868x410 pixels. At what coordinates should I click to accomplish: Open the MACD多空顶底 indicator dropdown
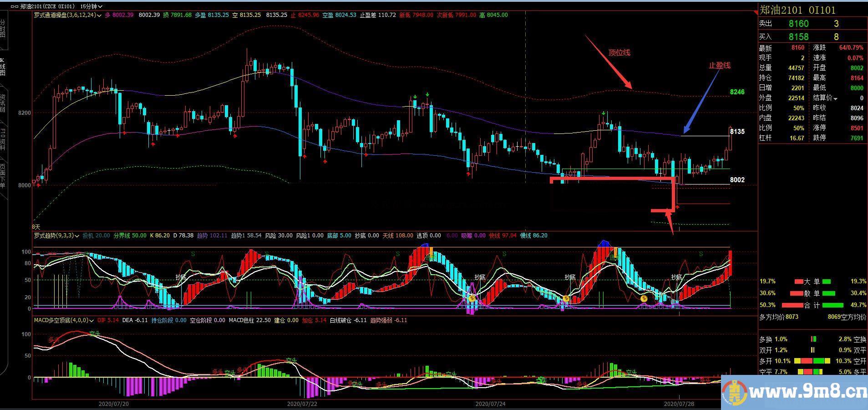(x=91, y=321)
